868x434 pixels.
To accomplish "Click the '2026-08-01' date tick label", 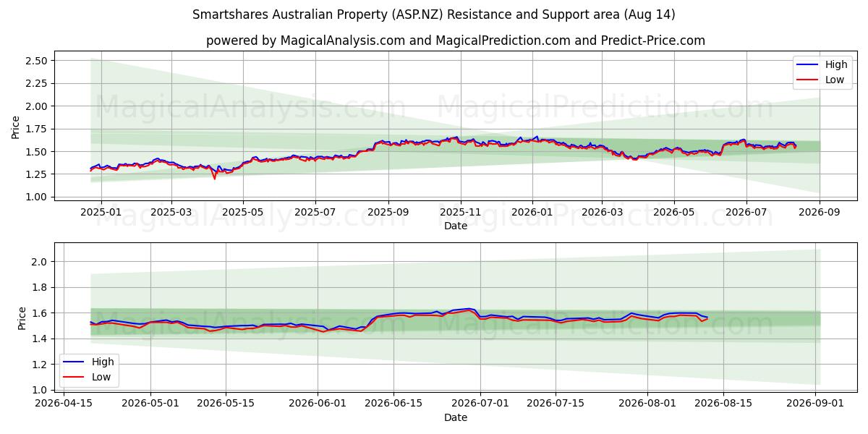I will coord(647,404).
